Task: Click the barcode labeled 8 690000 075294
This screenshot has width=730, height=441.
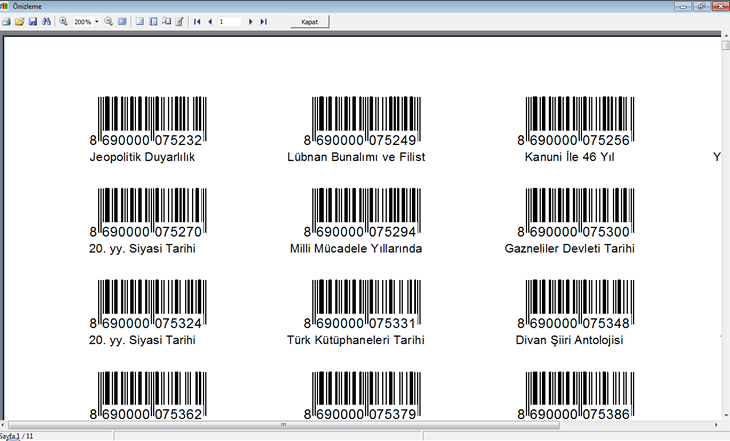Action: (x=362, y=213)
